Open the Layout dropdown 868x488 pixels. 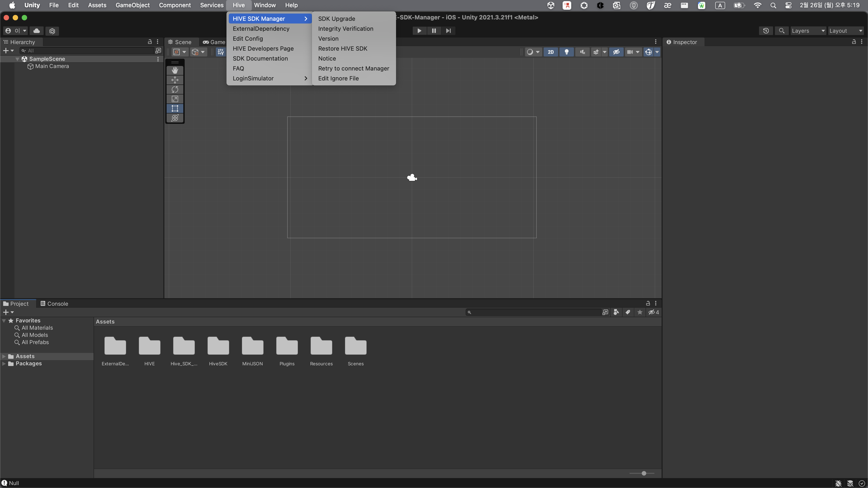(x=845, y=31)
